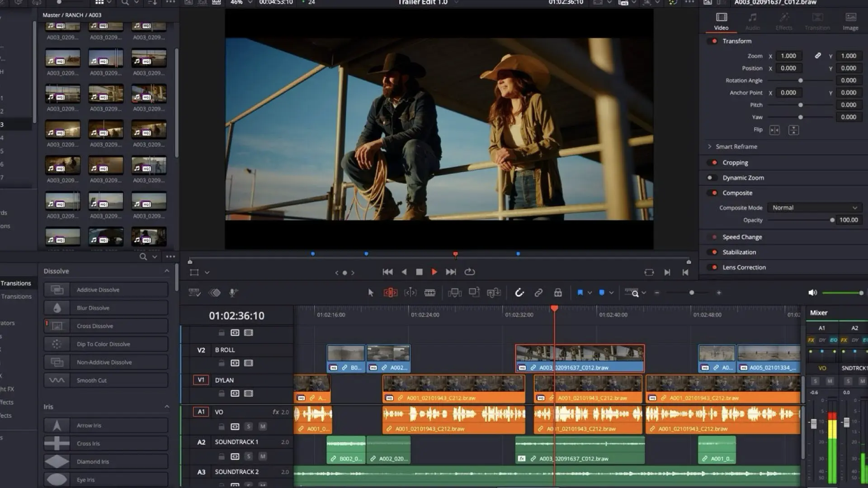This screenshot has height=488, width=868.
Task: Enable loop playback icon
Action: (470, 272)
